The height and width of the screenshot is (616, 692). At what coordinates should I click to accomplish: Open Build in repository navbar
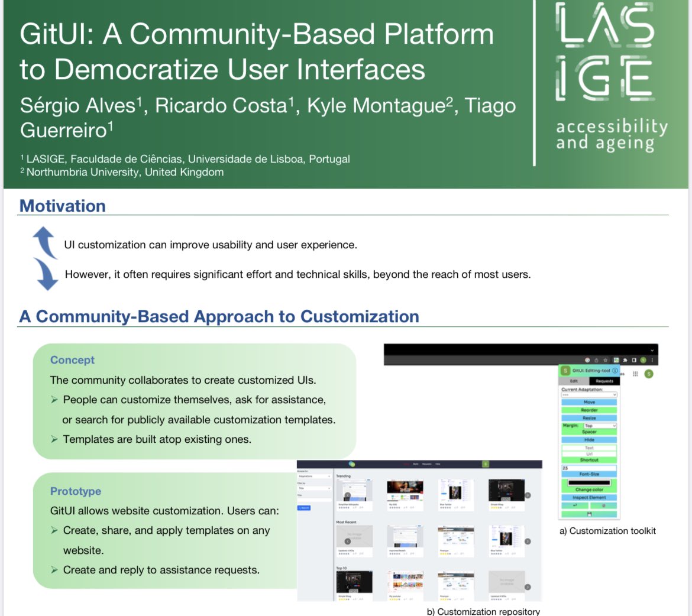[x=416, y=463]
